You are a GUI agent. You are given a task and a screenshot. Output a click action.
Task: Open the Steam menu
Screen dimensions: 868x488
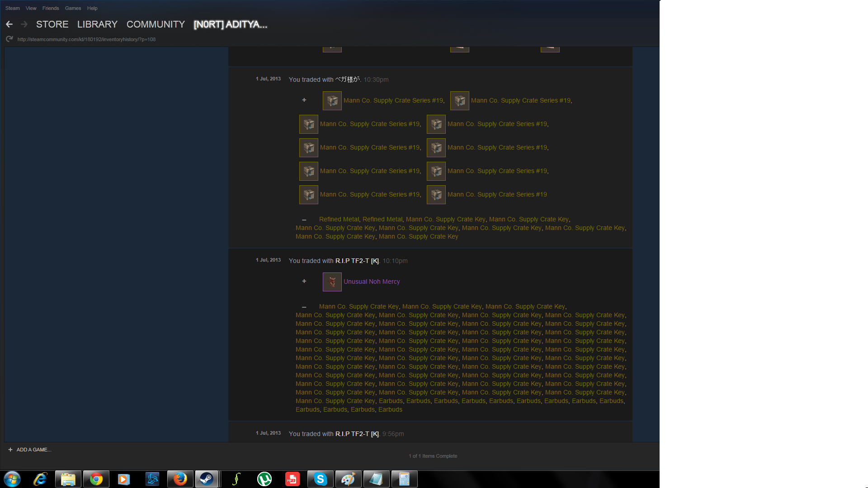[x=13, y=8]
